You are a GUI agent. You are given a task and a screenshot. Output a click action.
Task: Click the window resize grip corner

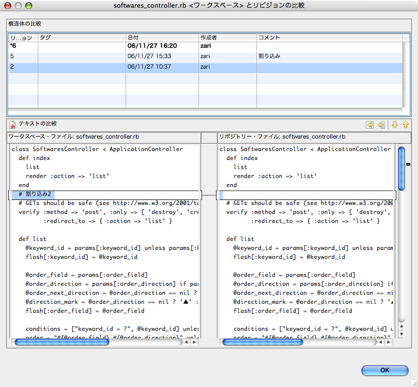(x=414, y=383)
